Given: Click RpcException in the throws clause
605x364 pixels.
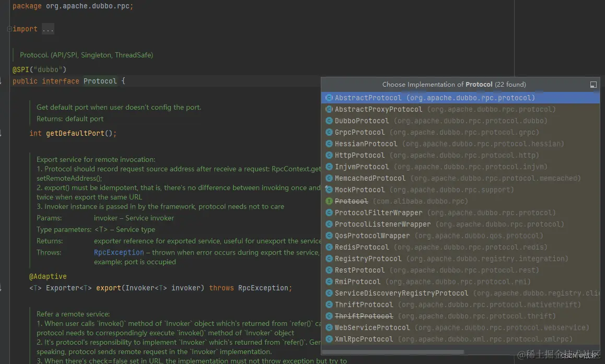Looking at the screenshot, I should 263,288.
